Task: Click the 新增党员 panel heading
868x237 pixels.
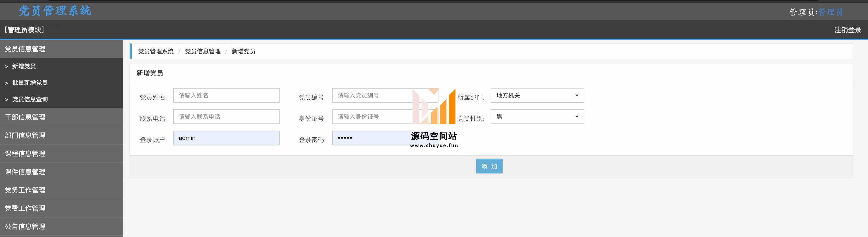Action: coord(150,73)
